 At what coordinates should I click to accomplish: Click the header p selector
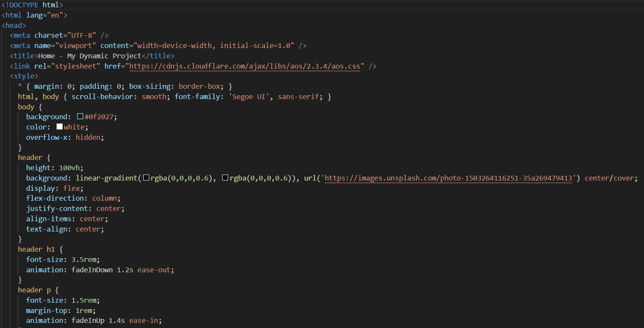(x=34, y=290)
